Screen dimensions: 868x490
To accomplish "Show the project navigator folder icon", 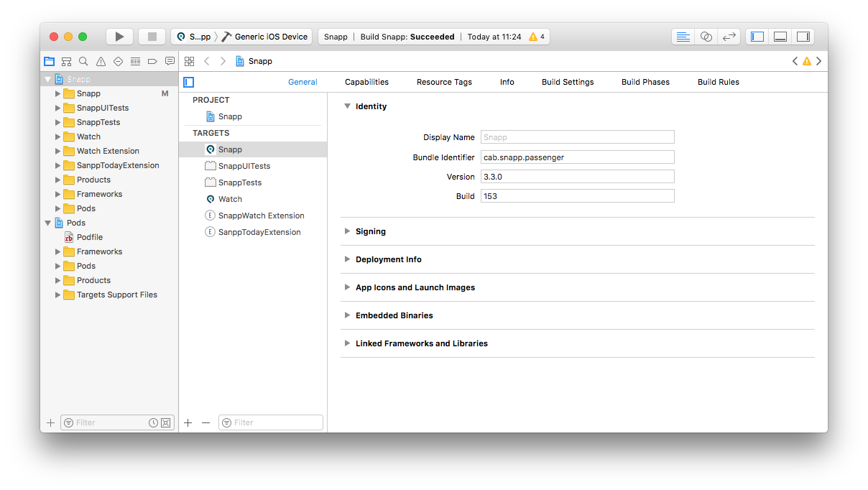I will pos(49,62).
